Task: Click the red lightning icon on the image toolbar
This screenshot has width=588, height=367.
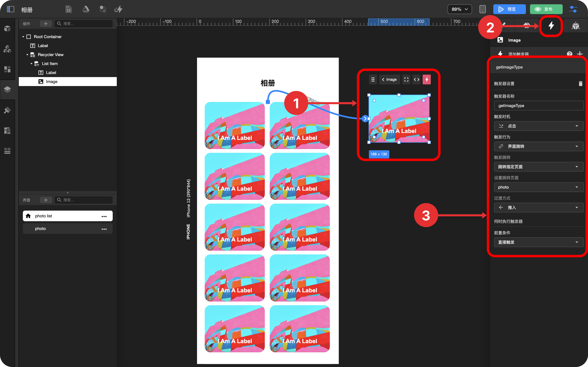Action: pyautogui.click(x=427, y=79)
